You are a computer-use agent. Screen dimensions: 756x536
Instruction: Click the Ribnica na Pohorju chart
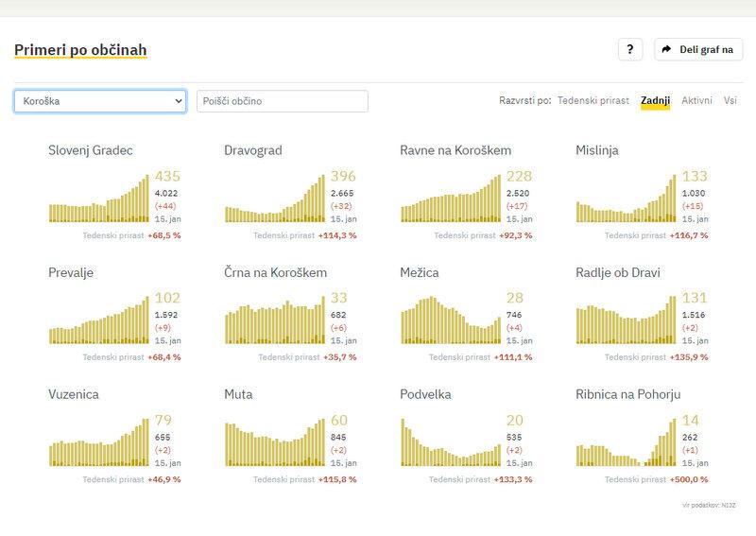coord(626,444)
